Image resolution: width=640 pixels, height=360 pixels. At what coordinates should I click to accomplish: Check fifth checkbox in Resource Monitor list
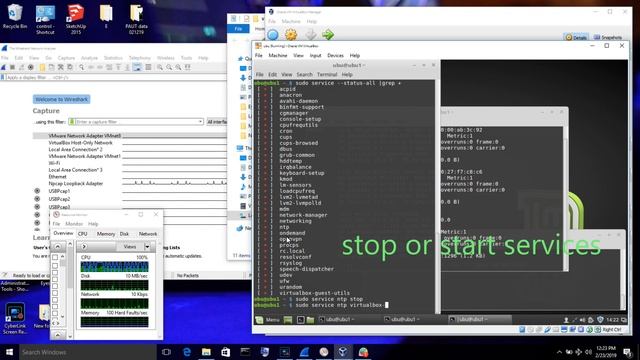[55, 286]
